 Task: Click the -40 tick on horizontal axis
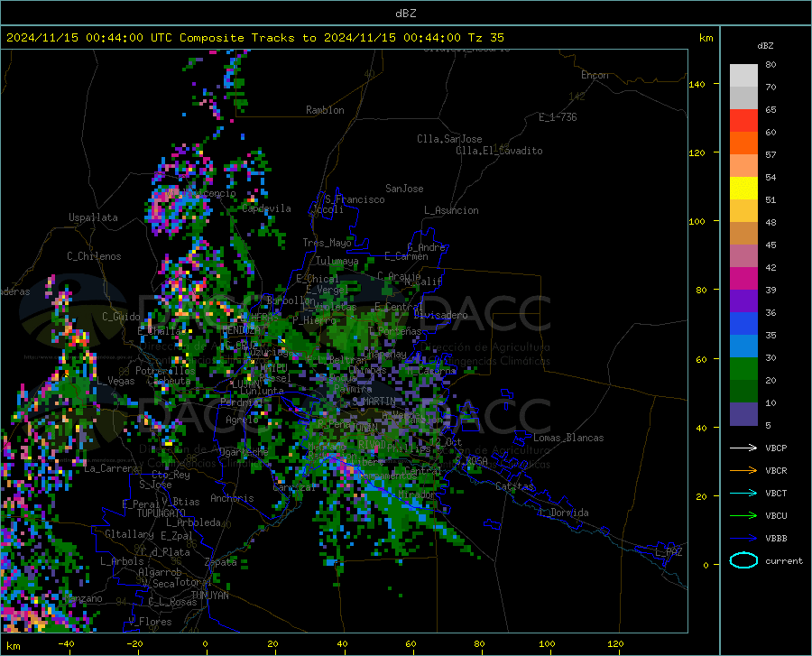pos(66,643)
